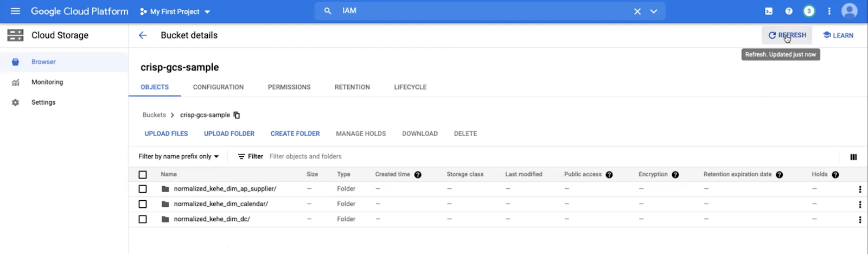This screenshot has width=868, height=254.
Task: Click the Holds help icon
Action: coord(835,175)
